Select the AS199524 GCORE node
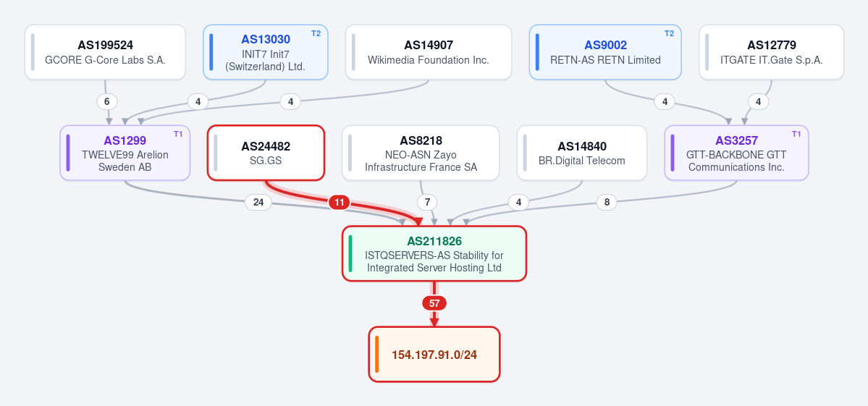 pyautogui.click(x=105, y=52)
